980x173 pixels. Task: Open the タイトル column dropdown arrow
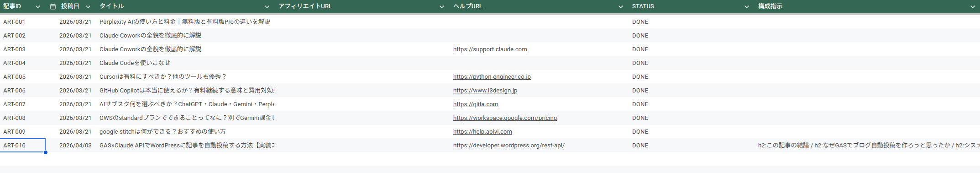267,6
